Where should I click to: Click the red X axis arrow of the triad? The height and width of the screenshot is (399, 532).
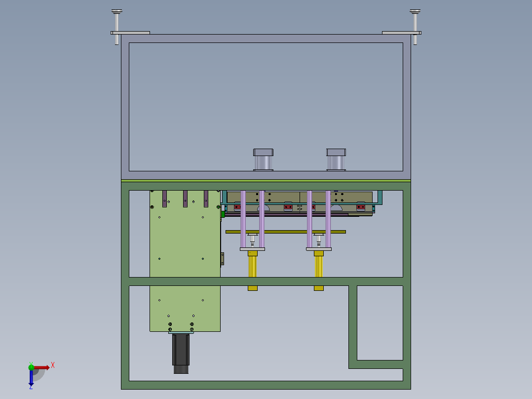(x=42, y=367)
